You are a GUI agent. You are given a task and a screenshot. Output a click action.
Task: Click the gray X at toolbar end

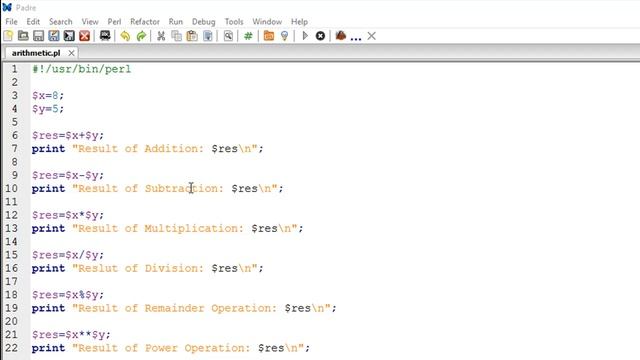coord(371,36)
